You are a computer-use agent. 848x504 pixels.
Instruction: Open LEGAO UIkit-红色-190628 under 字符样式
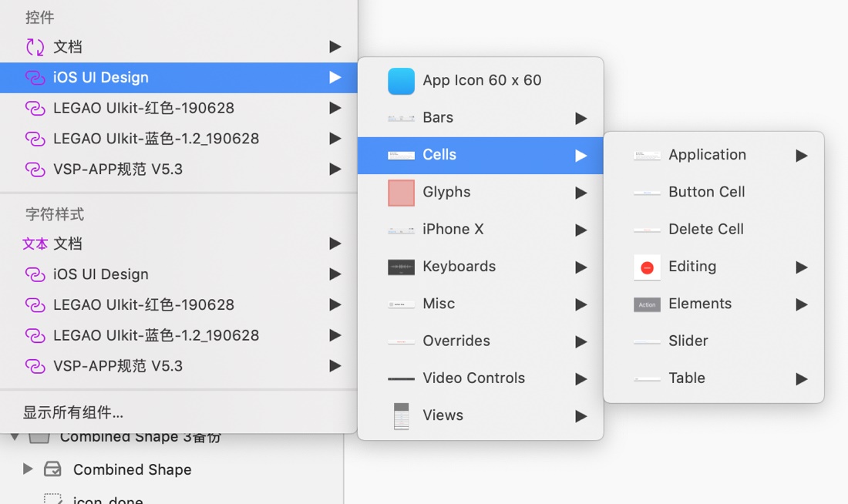pyautogui.click(x=143, y=304)
